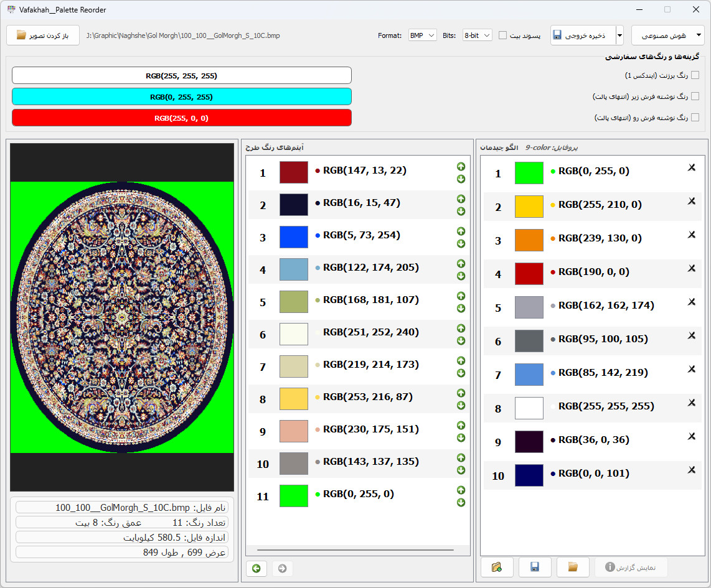Select pattern color text RGB(85, 142, 219)
Viewport: 711px width, 588px height.
pos(603,372)
